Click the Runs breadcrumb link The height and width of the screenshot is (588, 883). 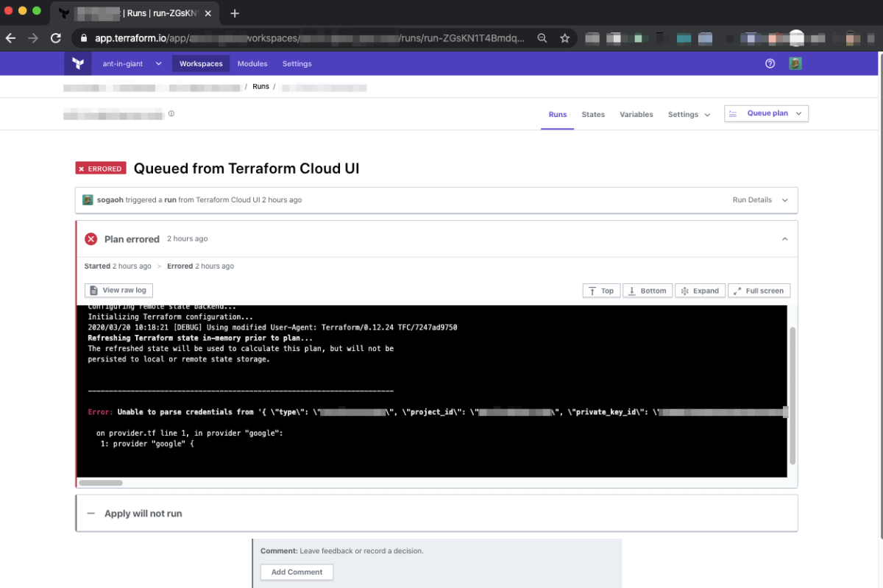point(260,87)
